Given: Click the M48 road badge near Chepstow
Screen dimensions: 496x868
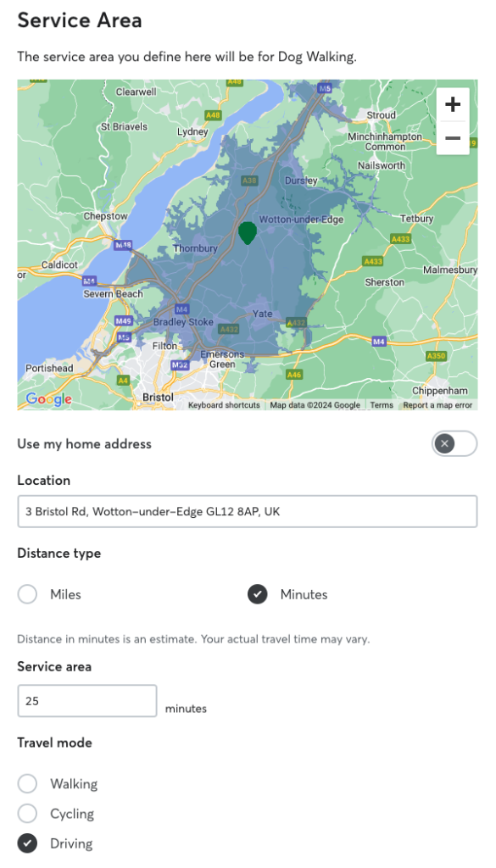Looking at the screenshot, I should (123, 244).
